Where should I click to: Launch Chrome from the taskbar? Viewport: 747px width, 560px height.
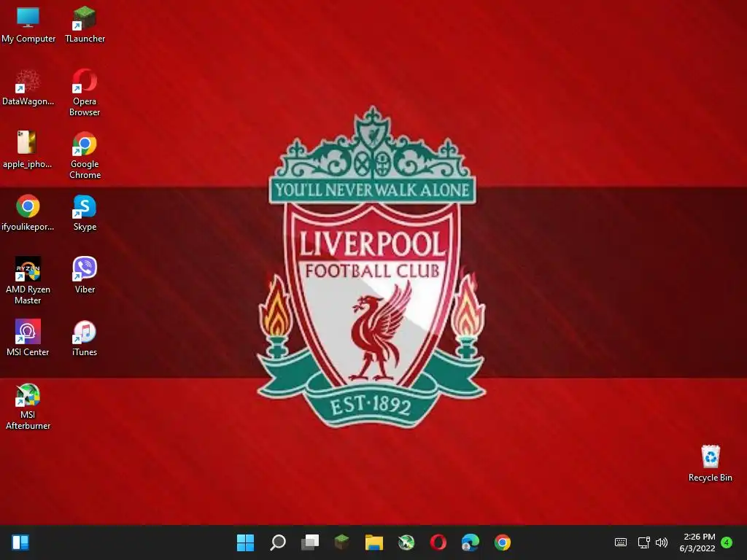pos(502,542)
